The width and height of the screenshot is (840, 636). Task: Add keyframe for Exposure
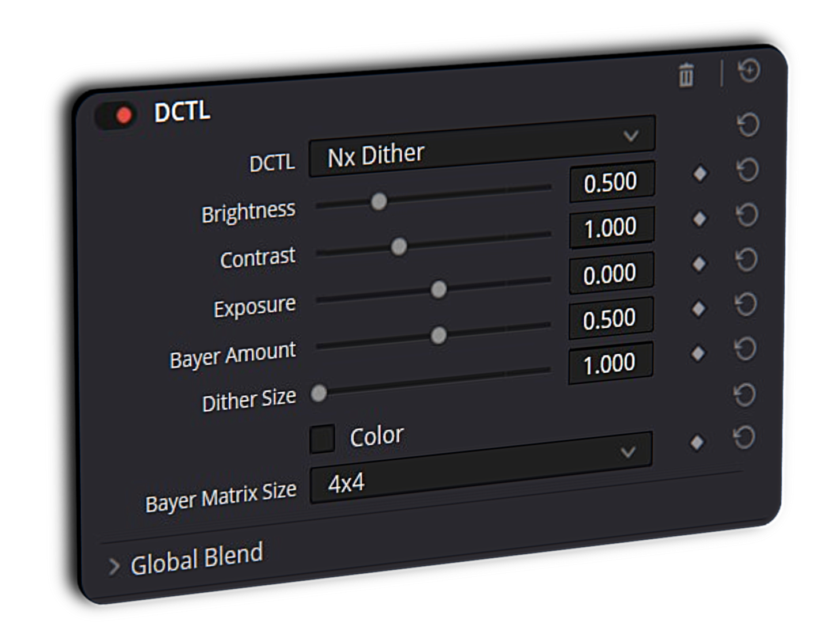tap(699, 264)
